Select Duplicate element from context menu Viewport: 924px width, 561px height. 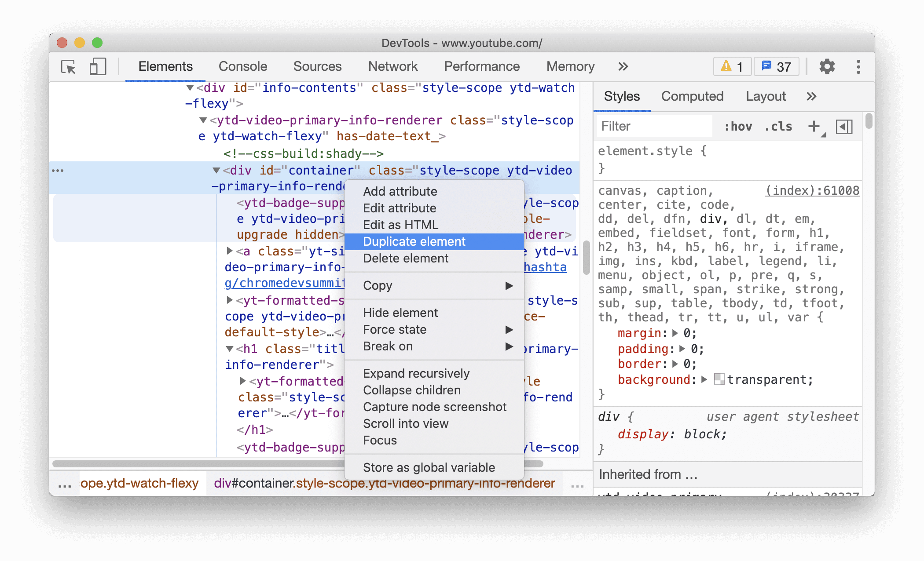click(414, 241)
